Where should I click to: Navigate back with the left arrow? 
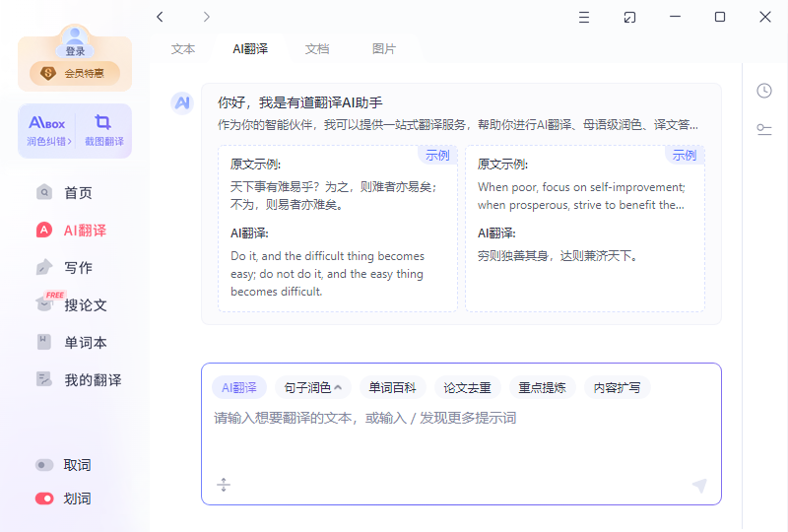click(161, 17)
